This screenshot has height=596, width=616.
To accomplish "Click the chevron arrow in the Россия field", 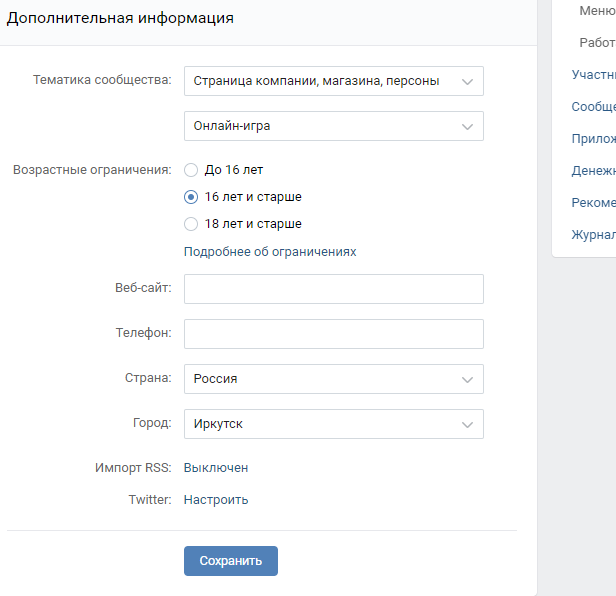I will pos(467,380).
